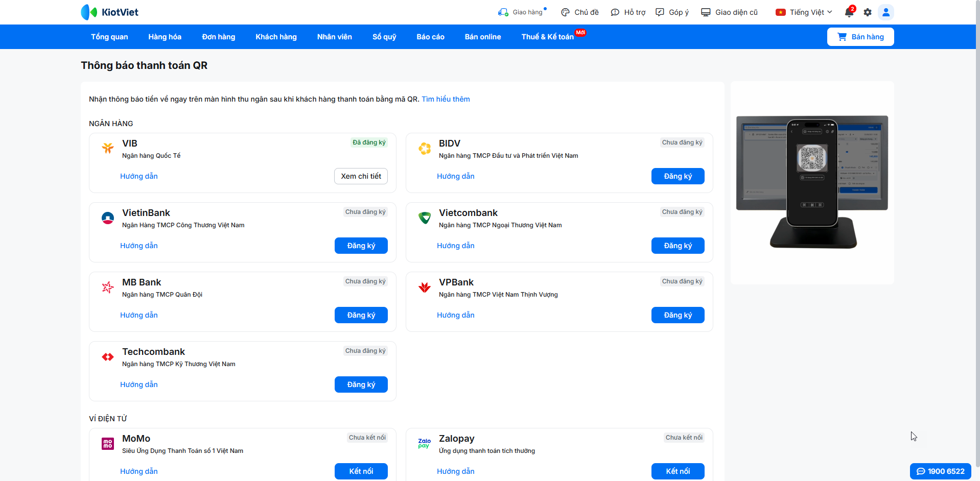980x481 pixels.
Task: Open the Vietcombank Hướng dẫn guide link
Action: pos(456,246)
